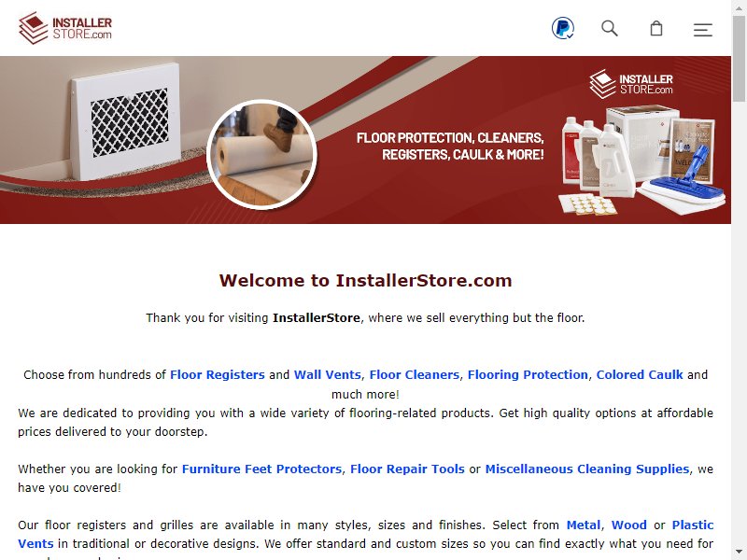Go to Flooring Protection link
This screenshot has width=747, height=560.
tap(528, 375)
